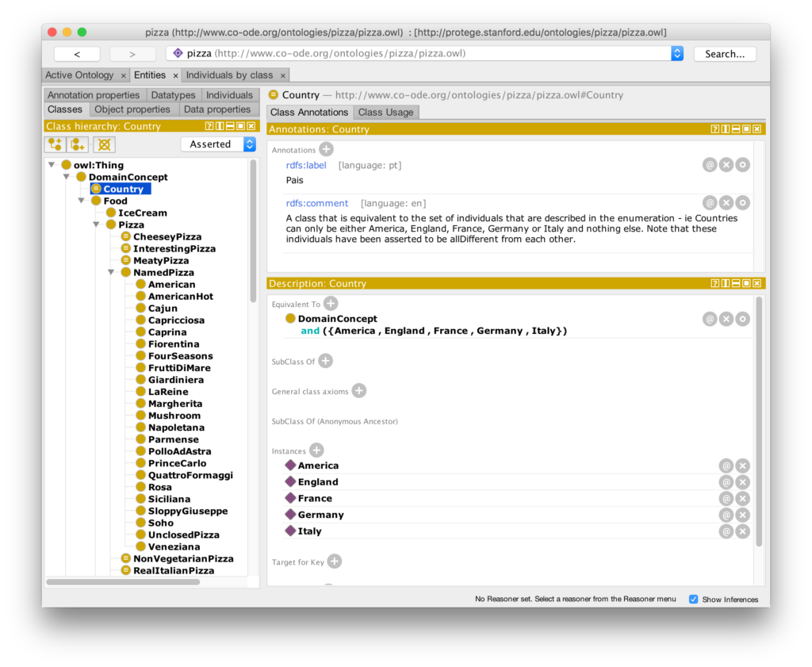The height and width of the screenshot is (667, 812).
Task: Click the Search... button
Action: tap(725, 54)
